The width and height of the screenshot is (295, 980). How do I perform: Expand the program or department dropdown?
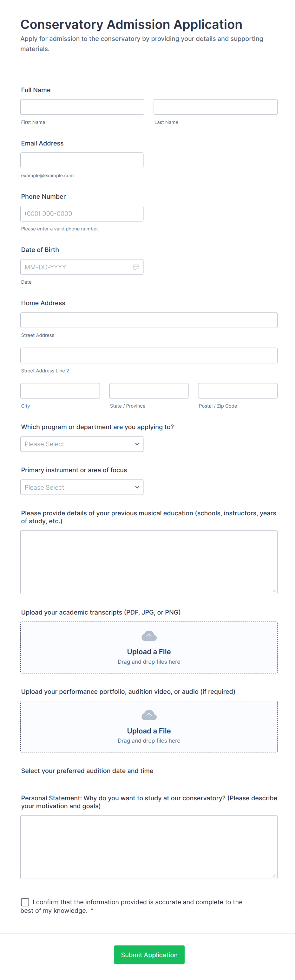pos(82,444)
